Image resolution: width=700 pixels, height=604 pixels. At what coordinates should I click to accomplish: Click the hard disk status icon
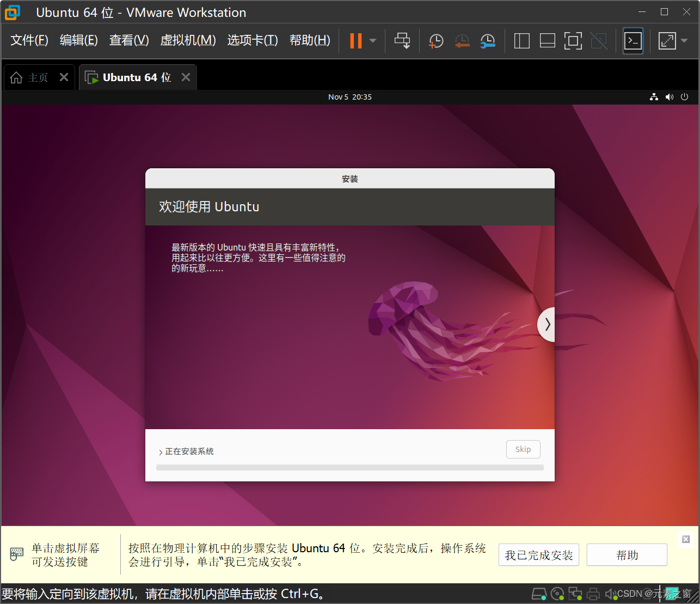click(x=539, y=594)
